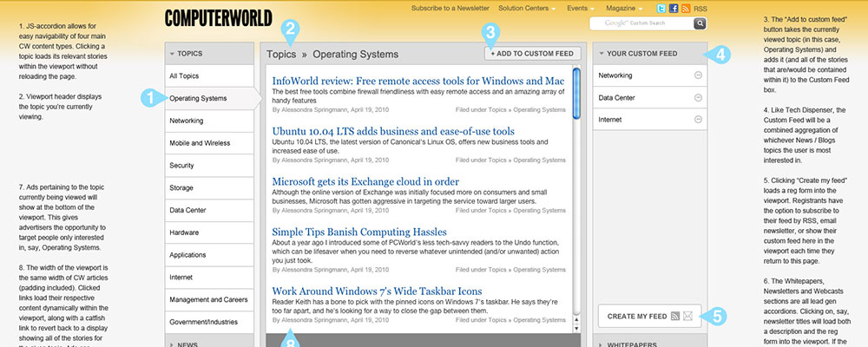The width and height of the screenshot is (868, 347).
Task: Open the Twitter icon in header
Action: click(x=661, y=9)
